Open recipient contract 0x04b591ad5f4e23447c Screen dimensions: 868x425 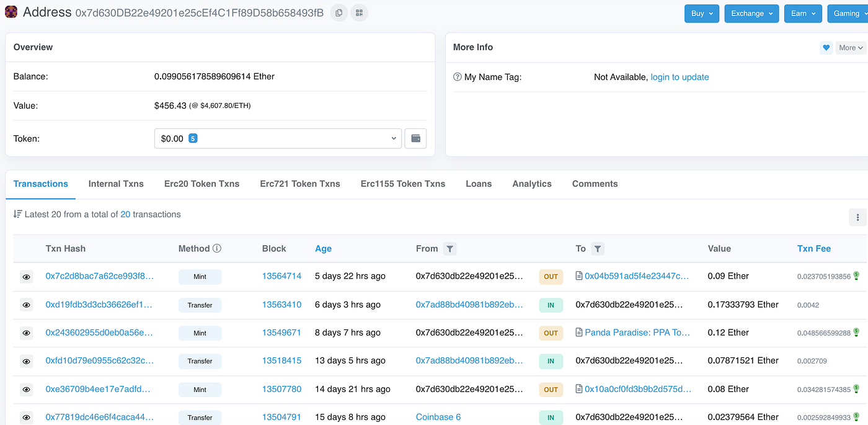(x=637, y=276)
